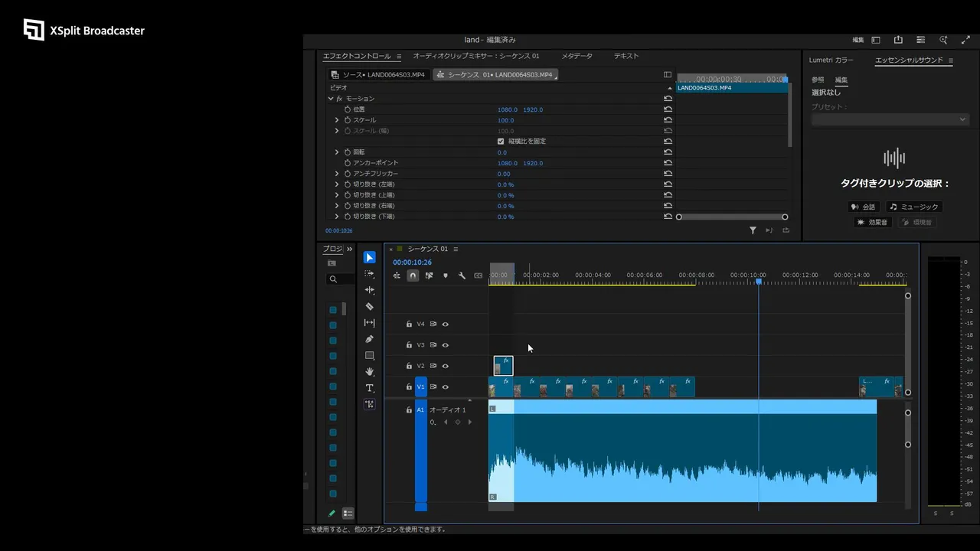980x551 pixels.
Task: Select the Hand tool
Action: pos(370,372)
